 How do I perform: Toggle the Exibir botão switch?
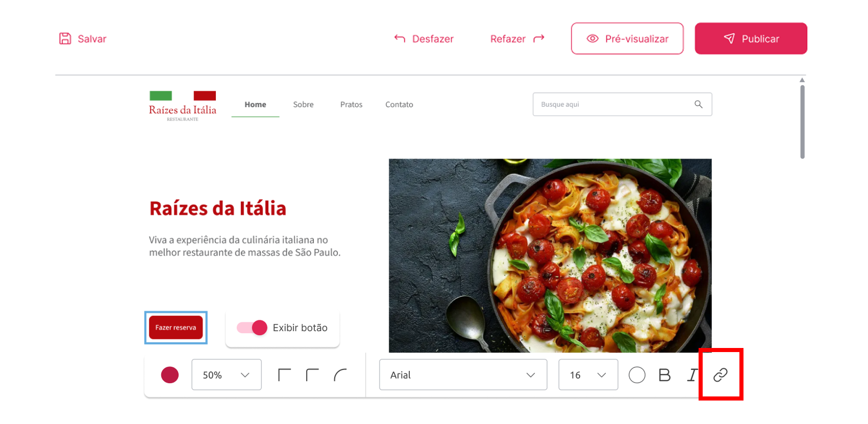[252, 328]
